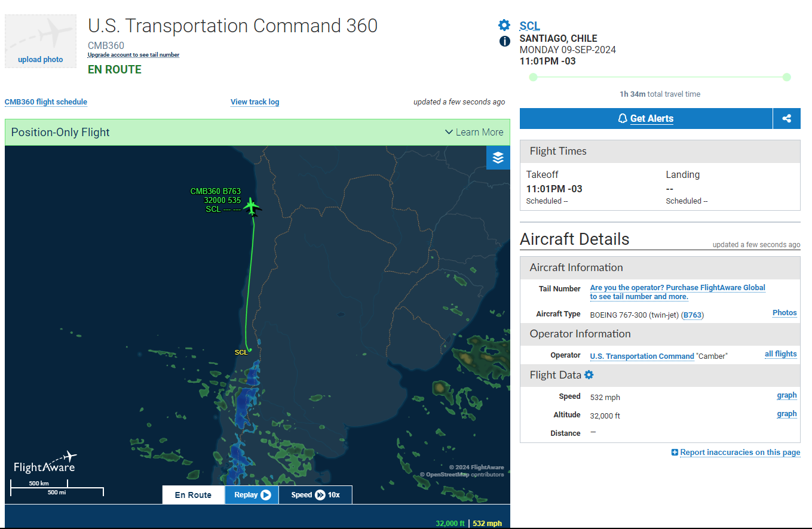This screenshot has height=529, width=812.
Task: Open the all flights link
Action: pos(780,354)
